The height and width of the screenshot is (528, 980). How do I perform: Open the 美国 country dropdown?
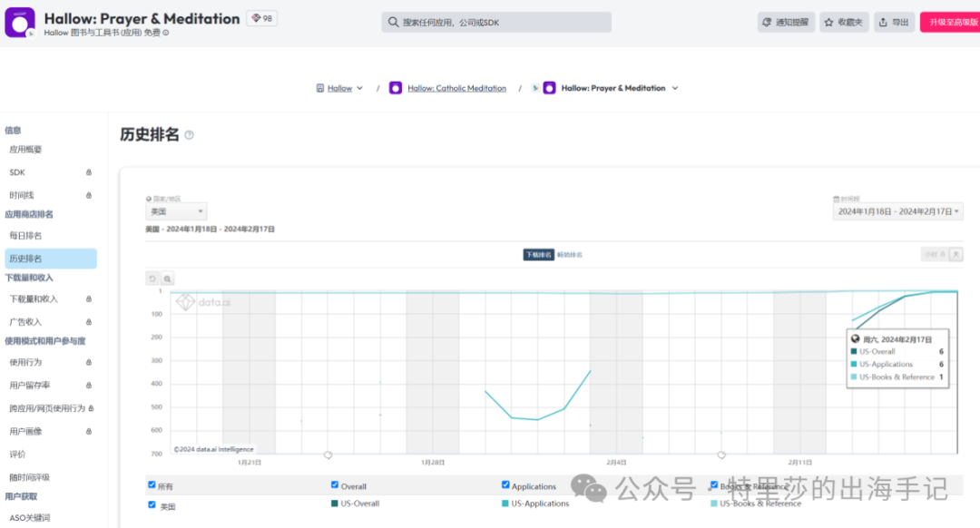click(x=176, y=211)
